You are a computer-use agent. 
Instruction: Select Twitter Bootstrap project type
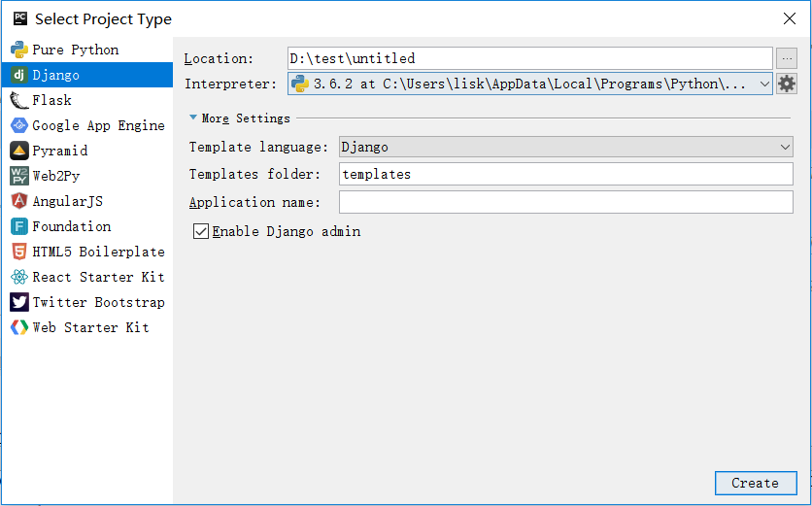point(87,302)
